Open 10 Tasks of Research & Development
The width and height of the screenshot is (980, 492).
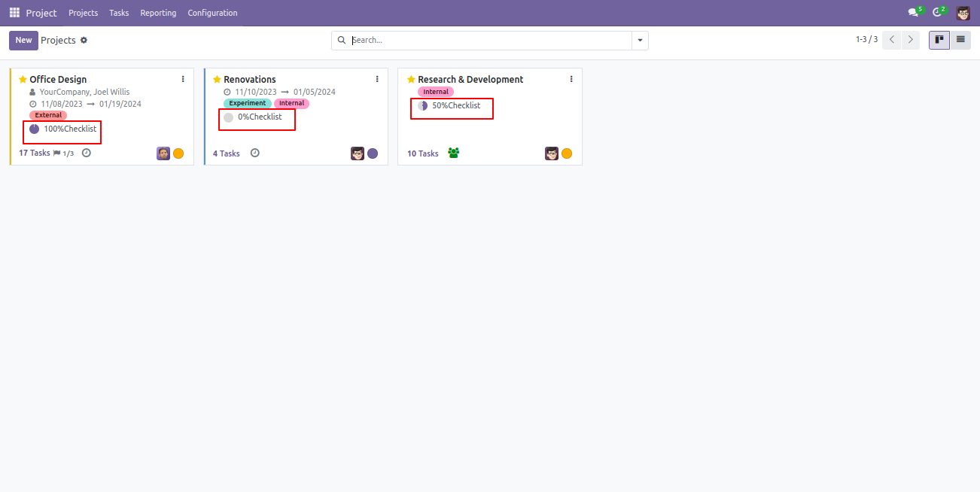[423, 153]
